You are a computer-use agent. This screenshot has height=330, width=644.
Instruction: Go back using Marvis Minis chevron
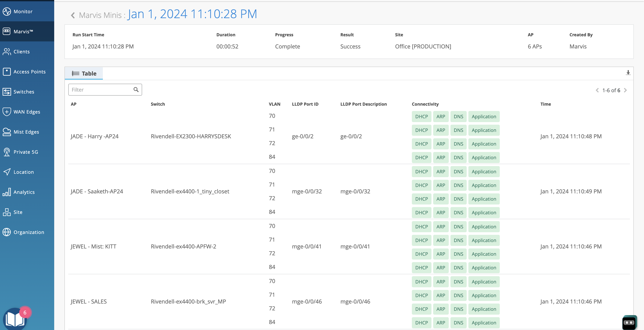[x=73, y=15]
